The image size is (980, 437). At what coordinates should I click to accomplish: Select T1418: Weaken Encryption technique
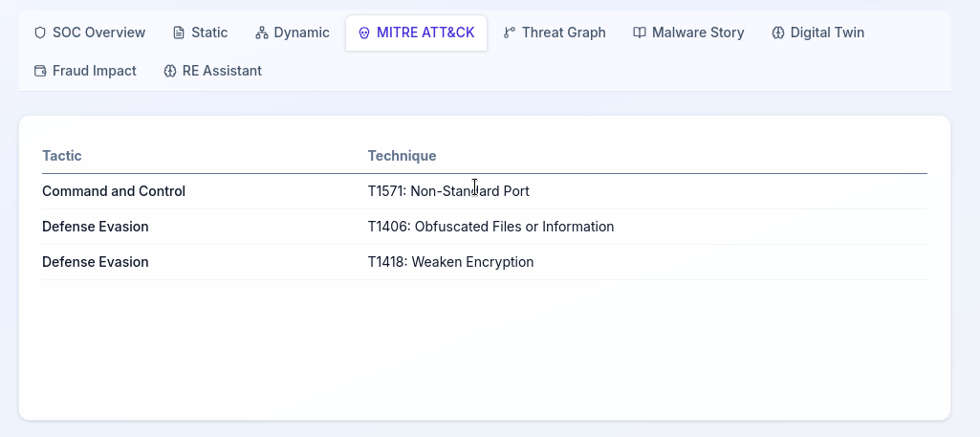tap(450, 262)
